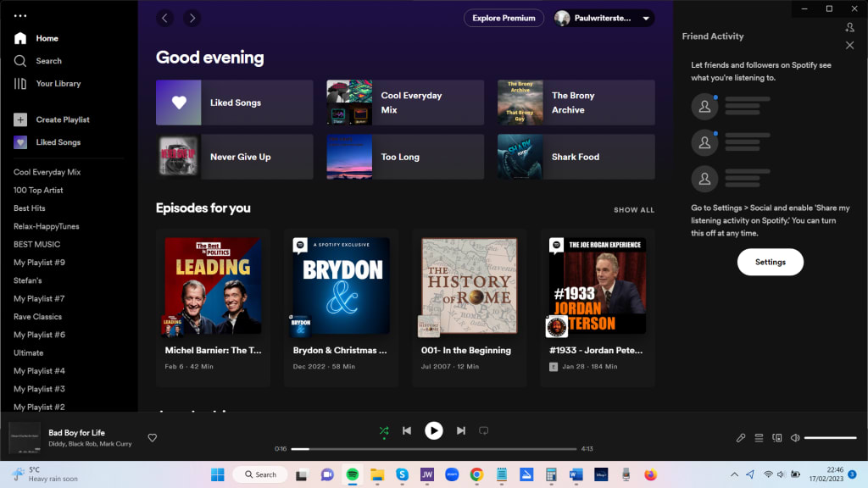The width and height of the screenshot is (868, 488).
Task: Open the three-dot app menu
Action: 20,15
